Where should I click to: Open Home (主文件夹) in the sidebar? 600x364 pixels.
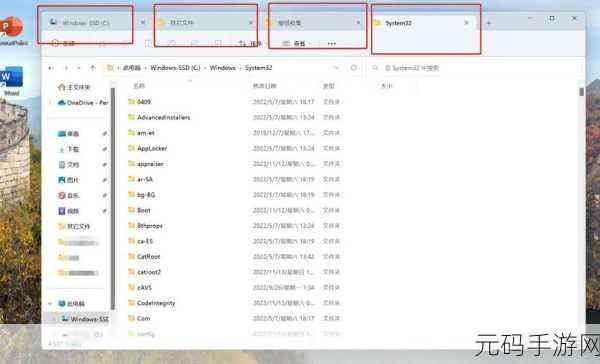(x=74, y=87)
